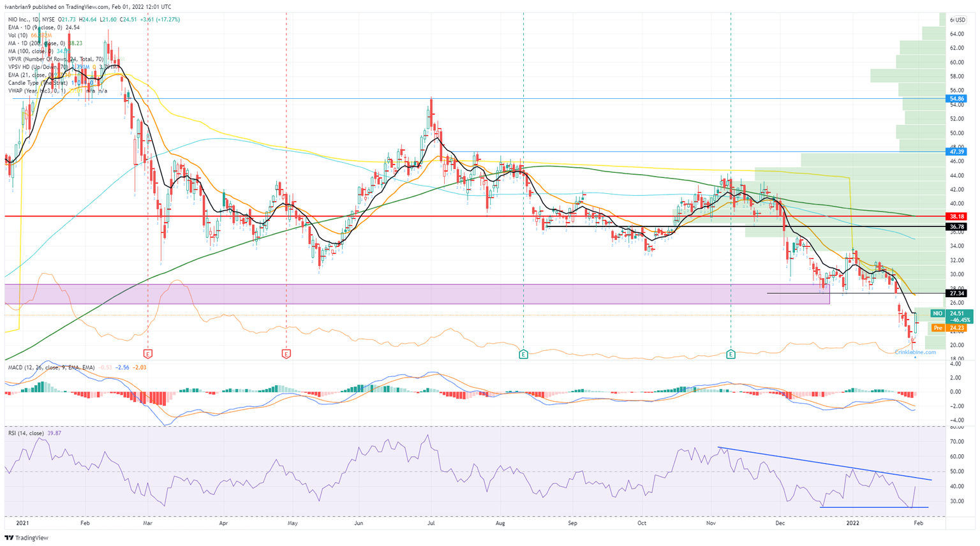Select the MA (100, close, 0) legend

(x=31, y=51)
